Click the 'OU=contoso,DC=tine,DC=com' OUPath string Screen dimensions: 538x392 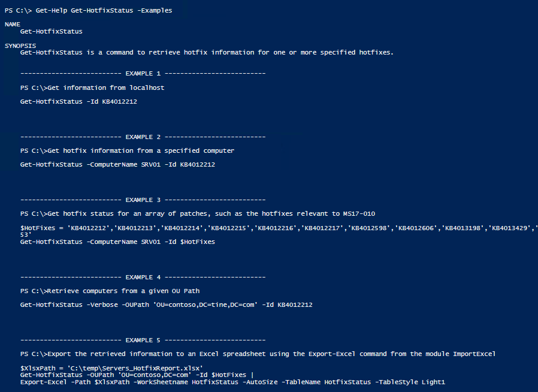coord(205,305)
